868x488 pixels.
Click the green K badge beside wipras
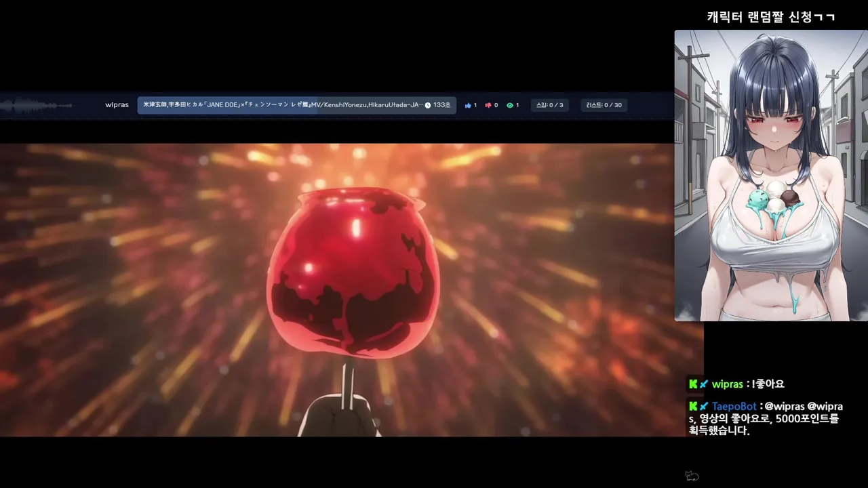tap(693, 384)
